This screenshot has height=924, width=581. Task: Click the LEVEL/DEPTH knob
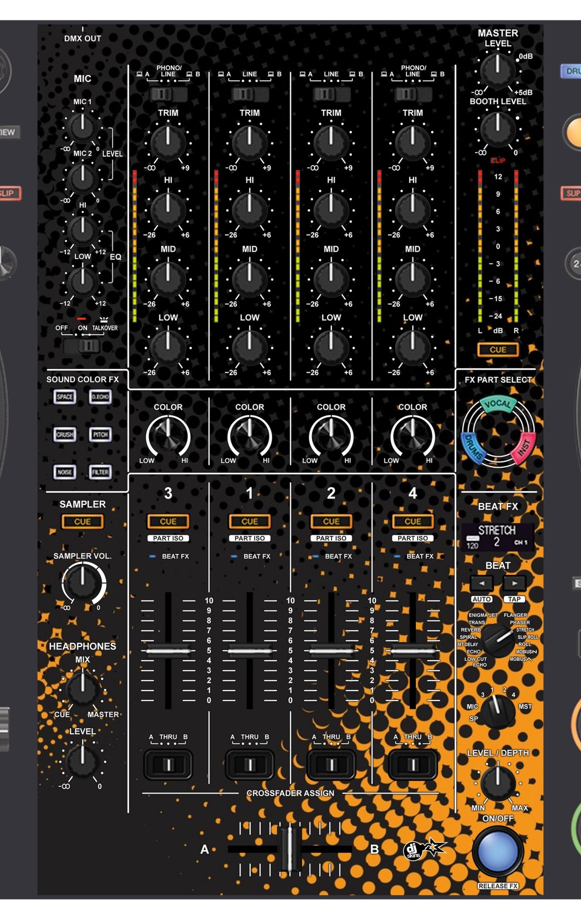498,783
